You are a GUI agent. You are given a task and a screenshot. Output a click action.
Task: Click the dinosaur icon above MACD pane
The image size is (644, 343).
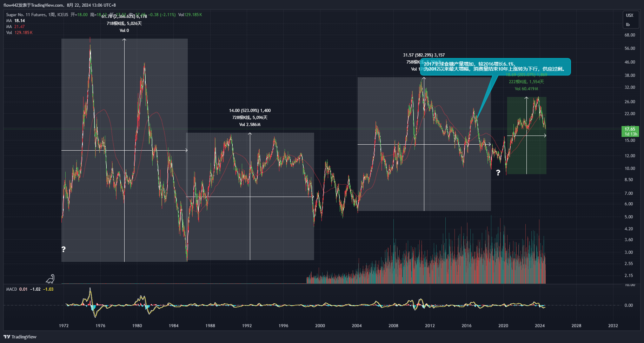(51, 279)
